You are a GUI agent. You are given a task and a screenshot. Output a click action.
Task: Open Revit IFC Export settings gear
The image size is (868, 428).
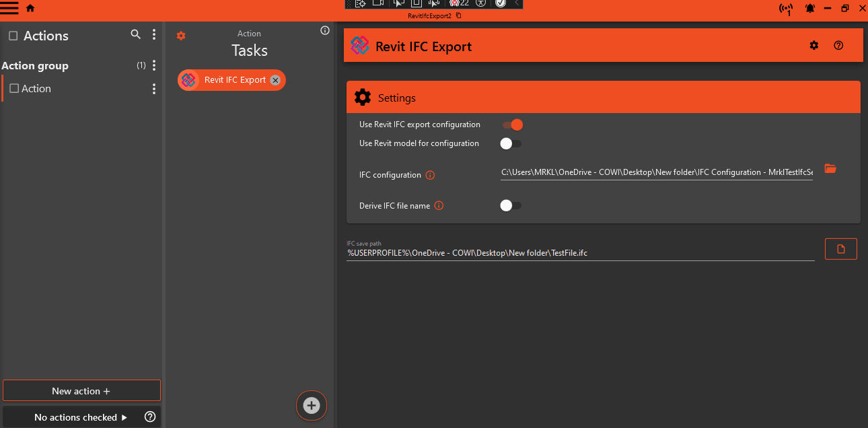814,45
